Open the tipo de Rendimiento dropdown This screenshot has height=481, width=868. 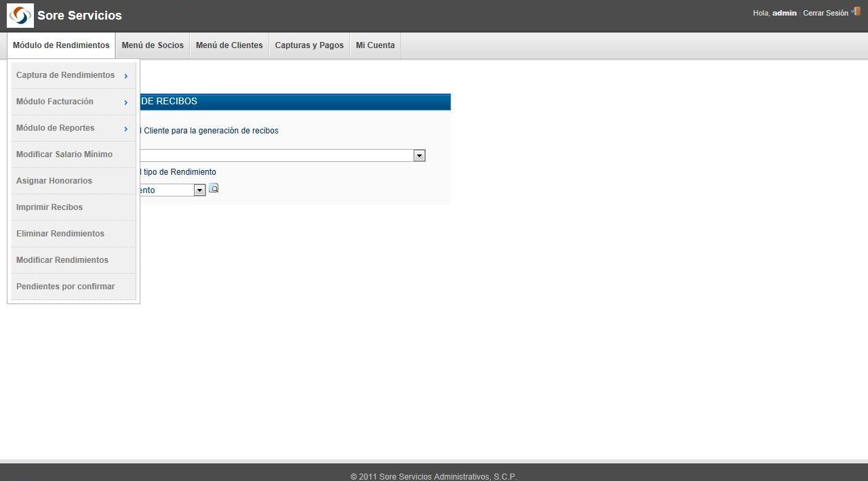199,190
